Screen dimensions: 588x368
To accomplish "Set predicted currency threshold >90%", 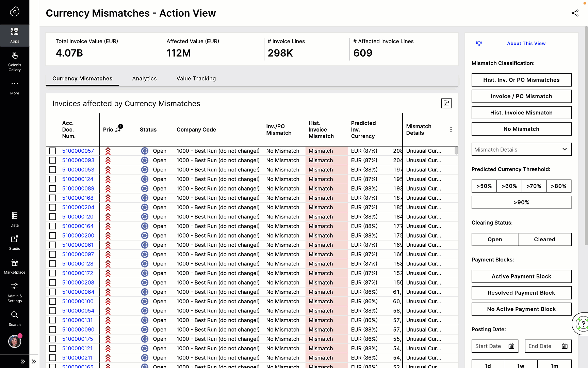I will coord(521,202).
